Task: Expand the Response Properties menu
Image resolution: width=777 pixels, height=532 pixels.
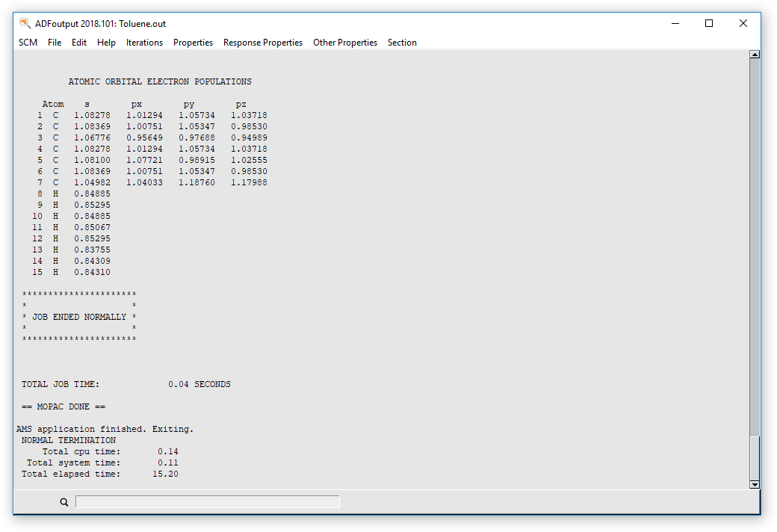Action: point(263,43)
